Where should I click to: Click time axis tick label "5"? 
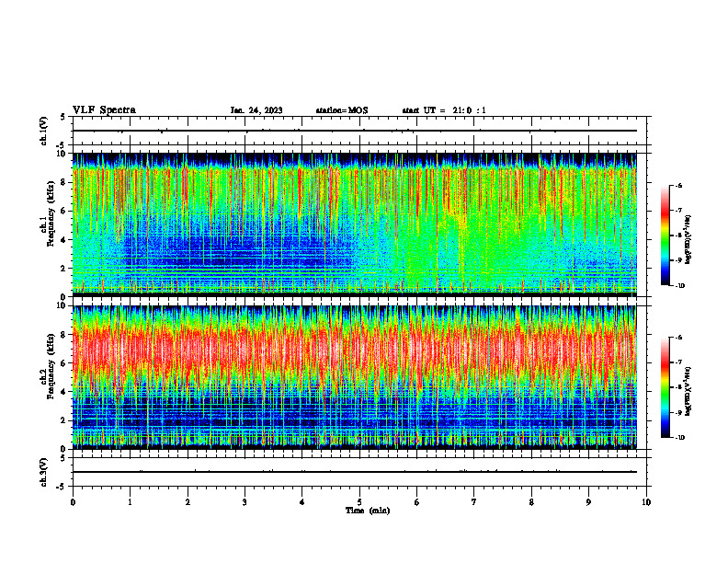359,502
